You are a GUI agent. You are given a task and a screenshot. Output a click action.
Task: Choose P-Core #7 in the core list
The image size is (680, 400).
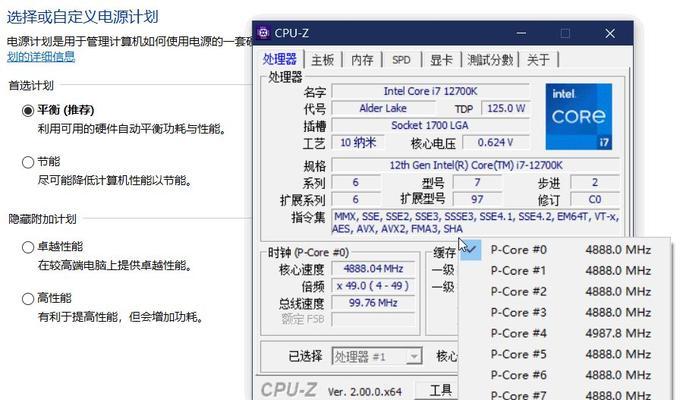(x=564, y=394)
